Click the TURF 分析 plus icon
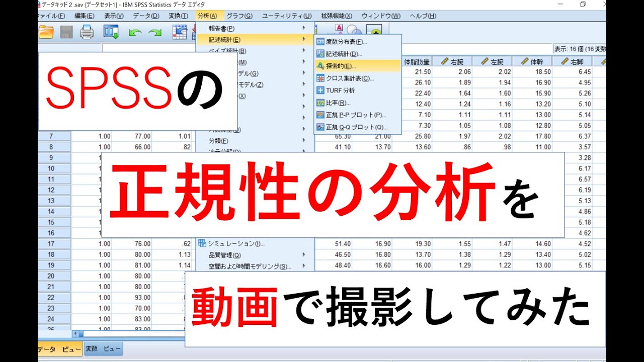 coord(320,90)
